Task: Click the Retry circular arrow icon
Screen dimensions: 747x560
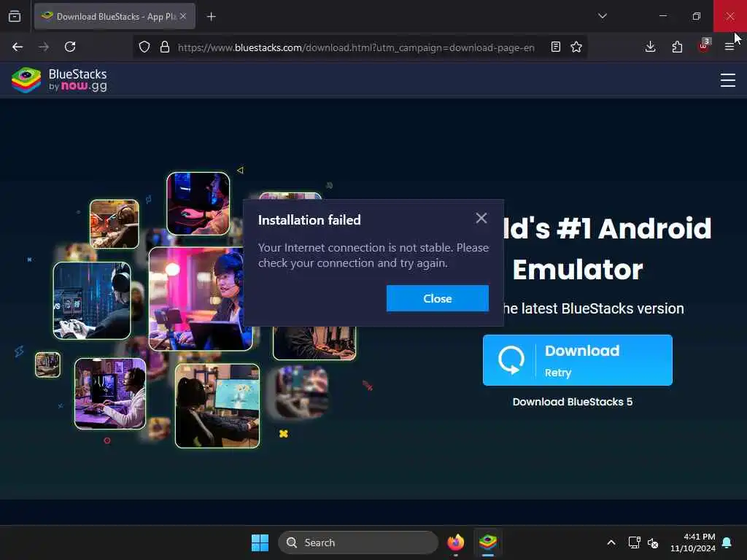Action: coord(511,360)
